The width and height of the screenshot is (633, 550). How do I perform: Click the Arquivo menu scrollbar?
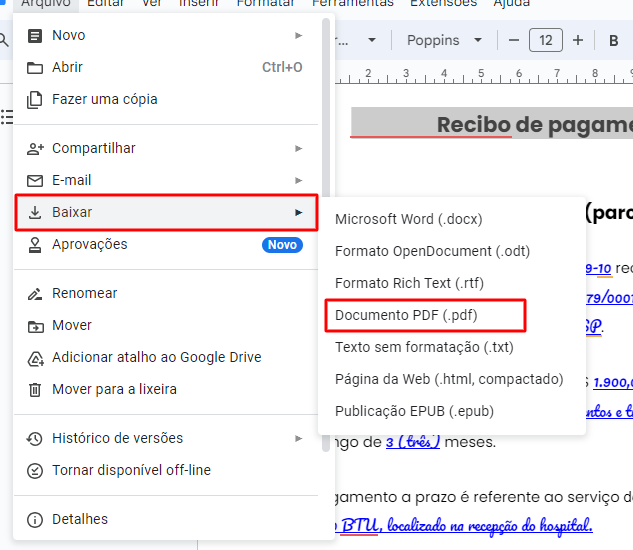pyautogui.click(x=326, y=234)
